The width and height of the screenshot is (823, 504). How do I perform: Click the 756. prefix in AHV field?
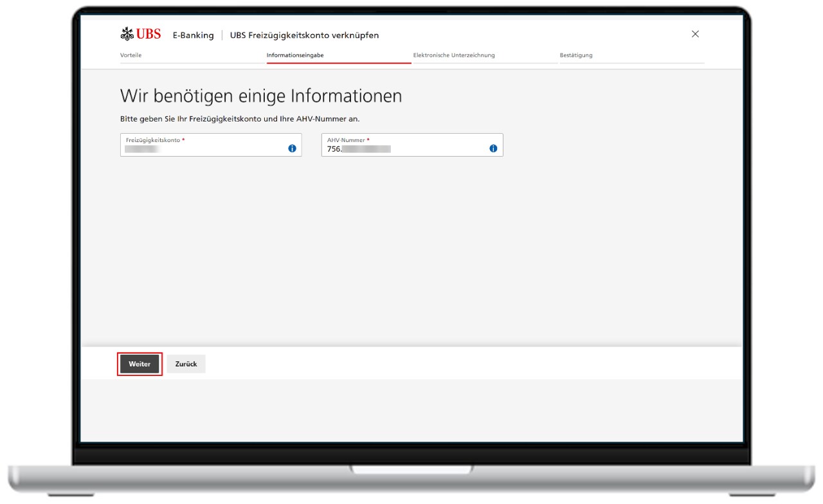pos(334,149)
